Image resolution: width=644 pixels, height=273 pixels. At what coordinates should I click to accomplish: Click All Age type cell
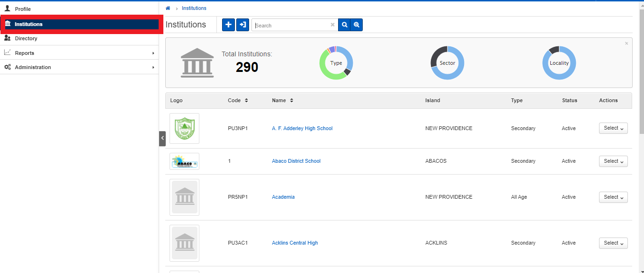tap(519, 197)
